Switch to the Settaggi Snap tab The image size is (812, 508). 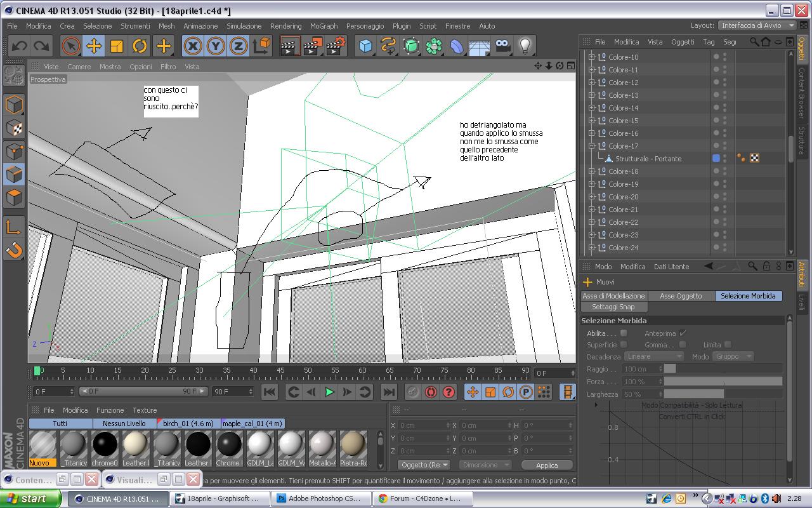pyautogui.click(x=613, y=307)
